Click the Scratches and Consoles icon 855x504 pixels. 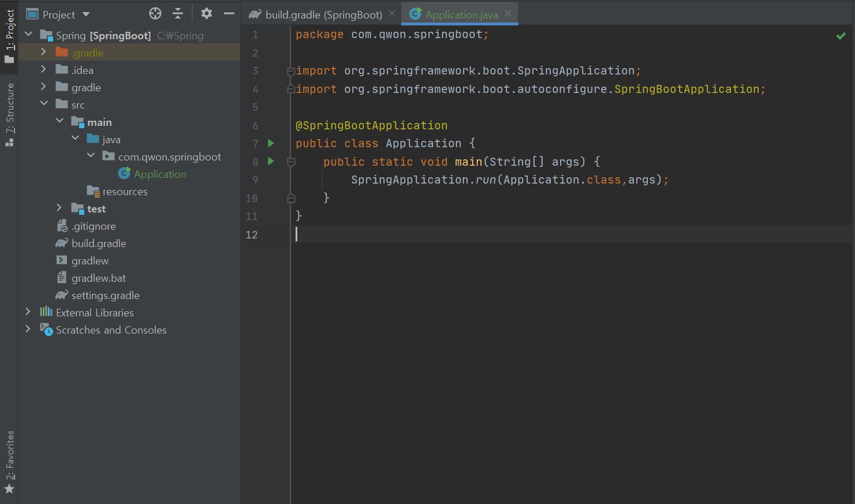pyautogui.click(x=46, y=329)
